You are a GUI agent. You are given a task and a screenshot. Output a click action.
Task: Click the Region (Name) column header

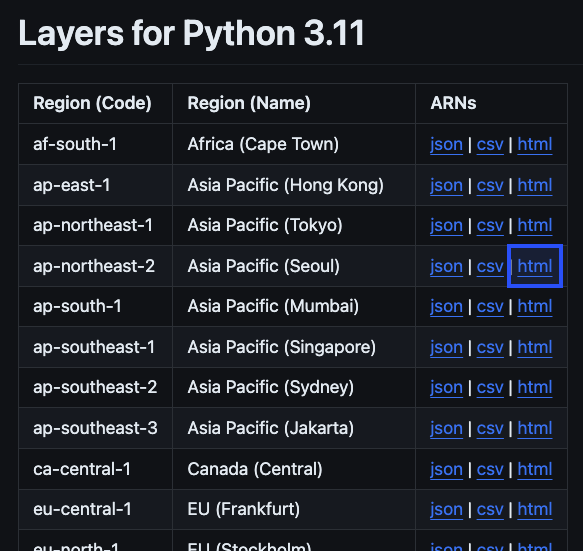[294, 103]
